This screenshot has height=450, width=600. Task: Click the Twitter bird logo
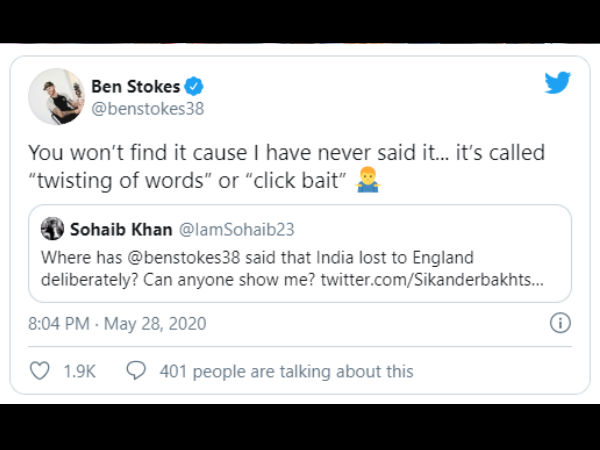[557, 84]
